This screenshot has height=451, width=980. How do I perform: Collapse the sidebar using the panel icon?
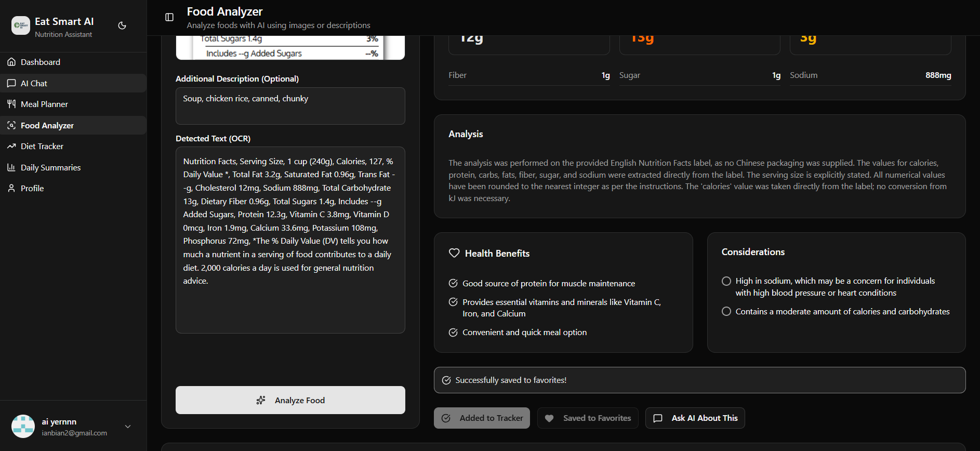[169, 17]
